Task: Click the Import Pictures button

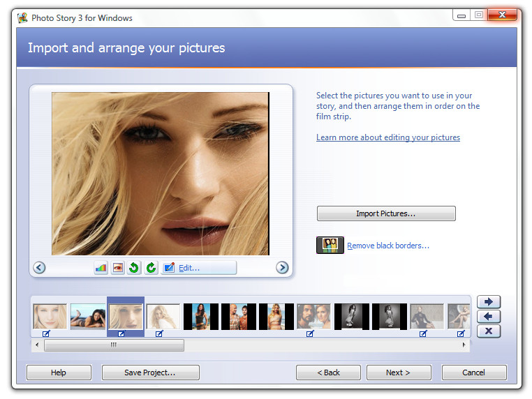Action: (386, 213)
